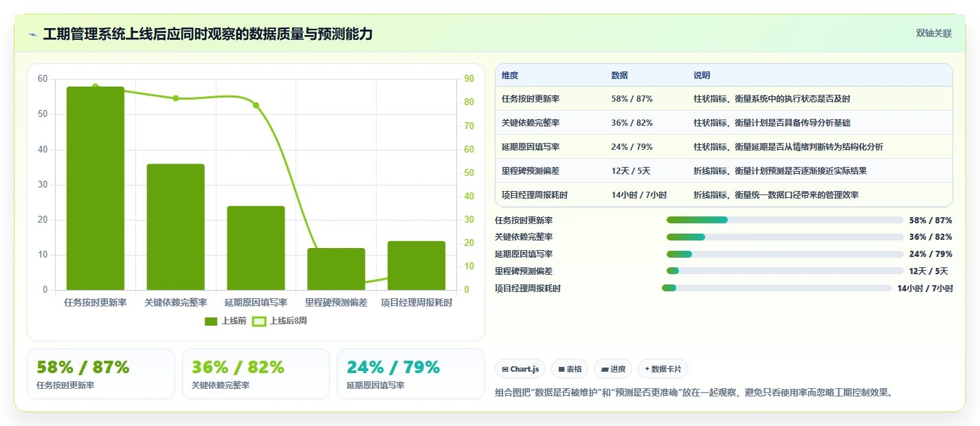This screenshot has height=426, width=980.
Task: Click the dashboard title 工期管理系统上线后…
Action: tap(208, 34)
